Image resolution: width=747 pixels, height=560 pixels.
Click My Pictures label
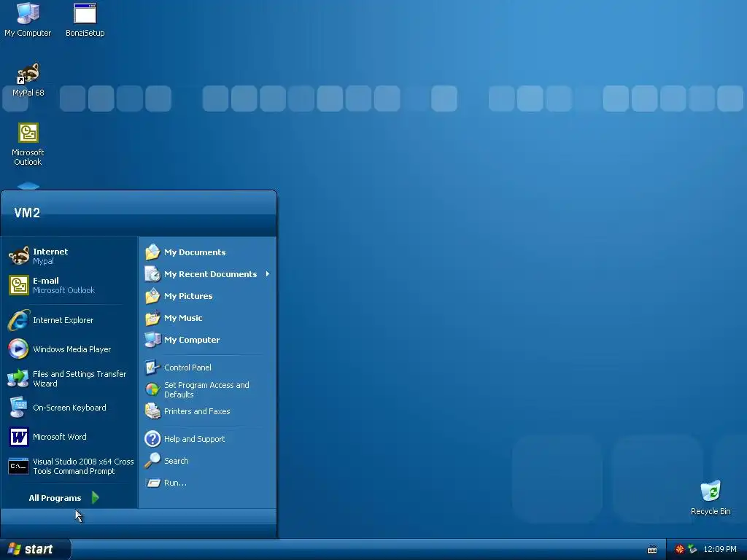point(188,296)
